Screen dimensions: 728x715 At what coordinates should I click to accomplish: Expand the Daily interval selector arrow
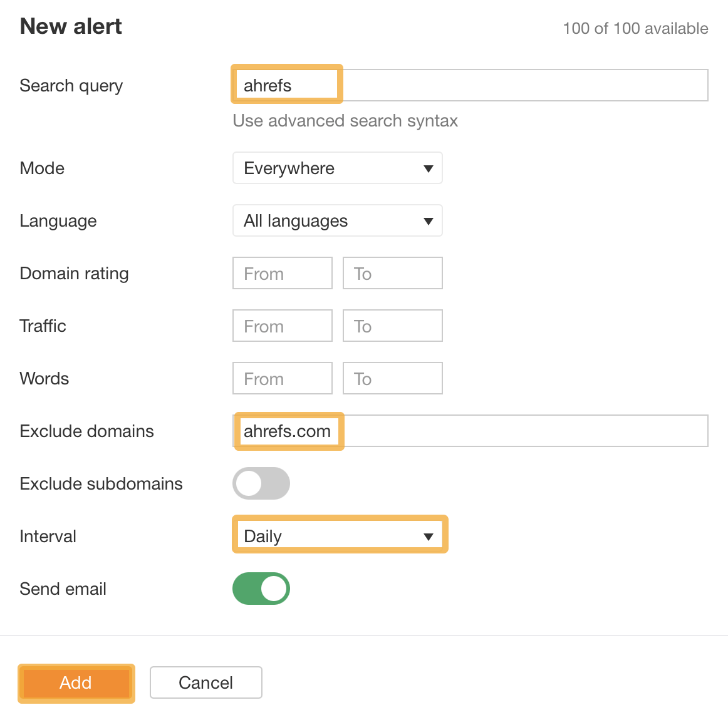(429, 535)
